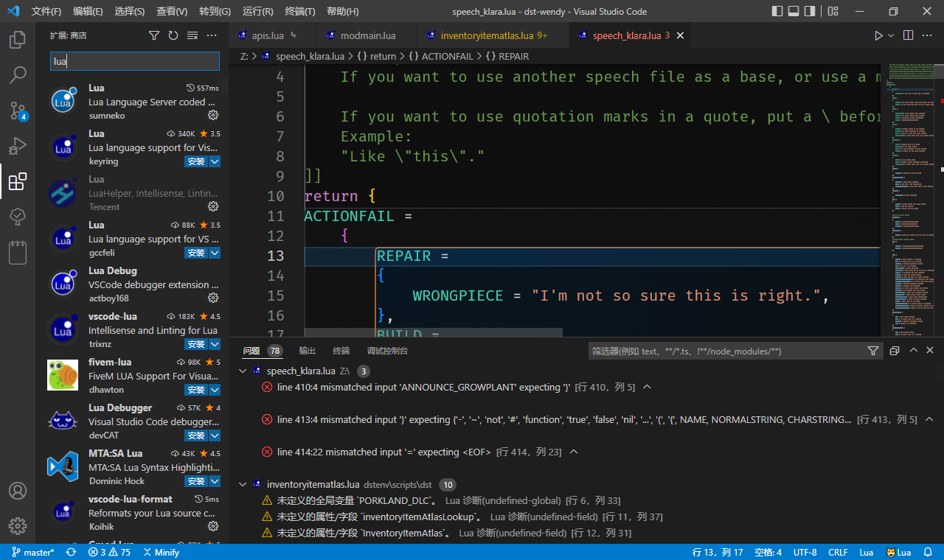The image size is (944, 560).
Task: Maximize the problems panel size
Action: pyautogui.click(x=913, y=351)
